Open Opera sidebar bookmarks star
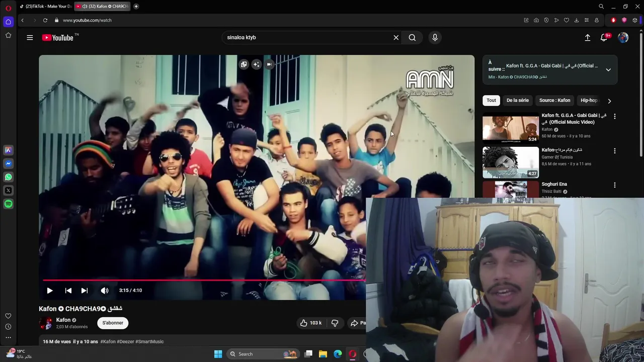644x362 pixels. (8, 35)
